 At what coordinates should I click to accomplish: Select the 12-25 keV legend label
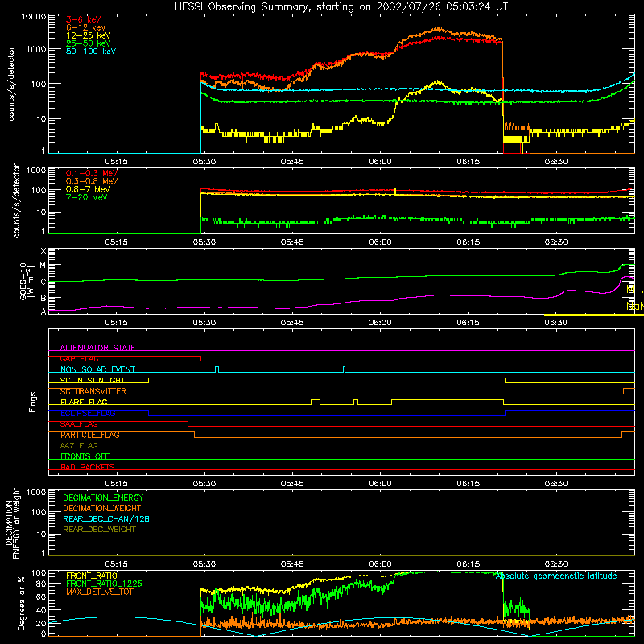point(89,35)
